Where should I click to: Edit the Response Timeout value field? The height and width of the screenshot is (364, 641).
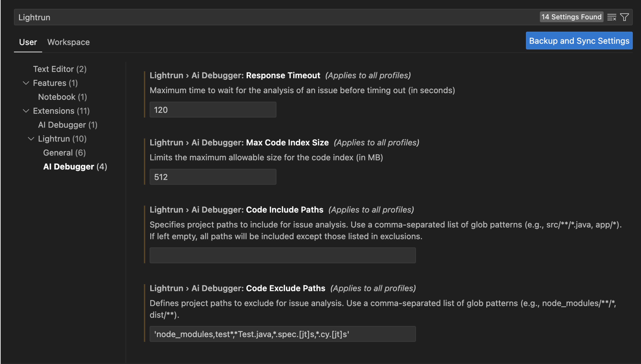pyautogui.click(x=213, y=110)
